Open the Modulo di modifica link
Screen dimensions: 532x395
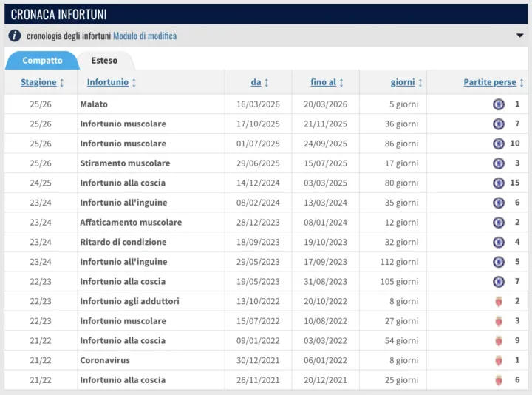[x=145, y=36]
